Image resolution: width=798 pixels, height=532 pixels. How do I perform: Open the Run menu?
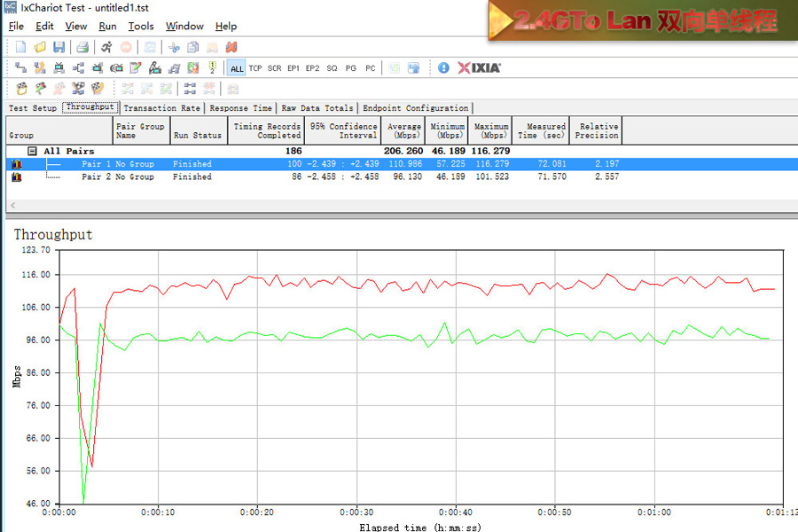(x=107, y=27)
